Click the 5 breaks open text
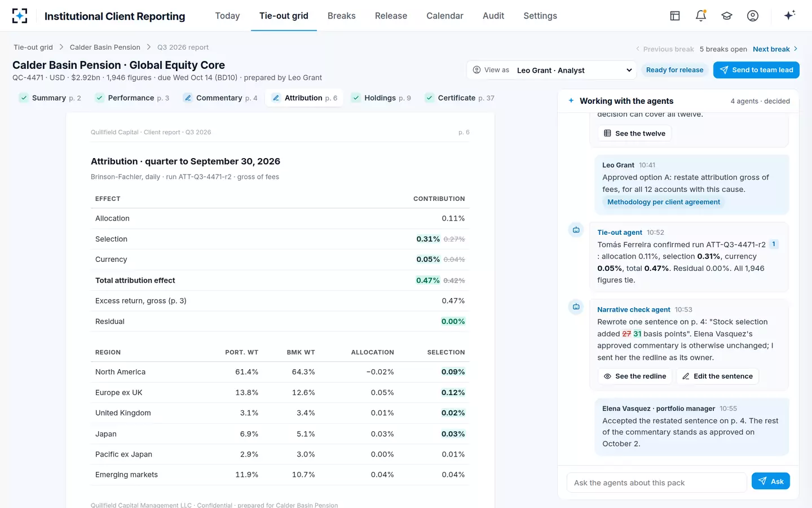Screen dimensions: 812x508 pyautogui.click(x=723, y=49)
